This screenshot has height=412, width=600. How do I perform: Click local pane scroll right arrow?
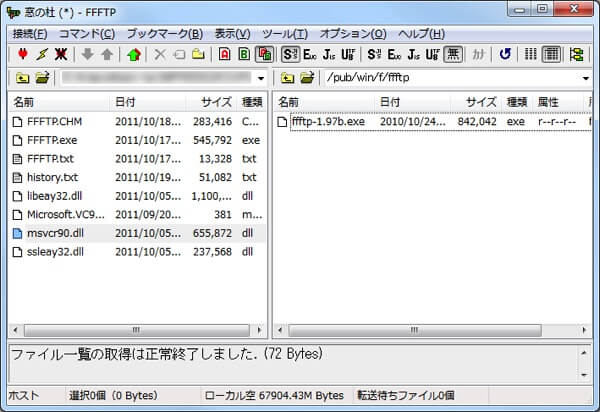point(260,331)
